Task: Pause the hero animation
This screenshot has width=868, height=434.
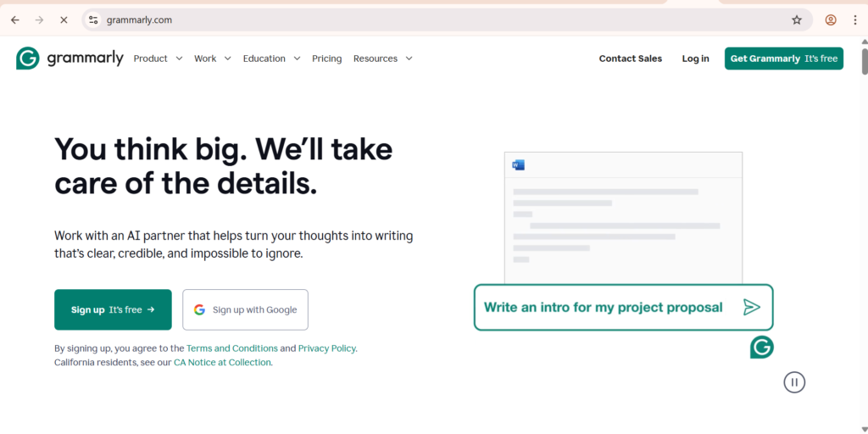Action: (793, 382)
